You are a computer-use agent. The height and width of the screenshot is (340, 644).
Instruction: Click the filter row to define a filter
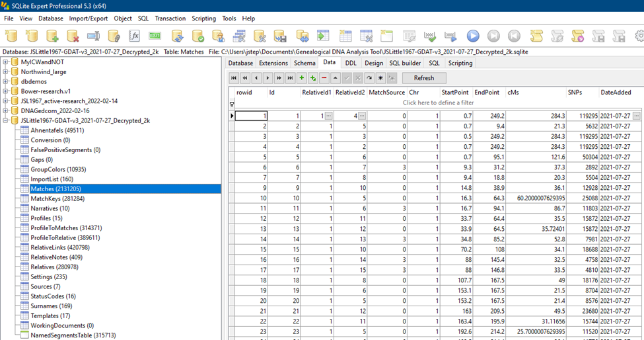[x=438, y=103]
